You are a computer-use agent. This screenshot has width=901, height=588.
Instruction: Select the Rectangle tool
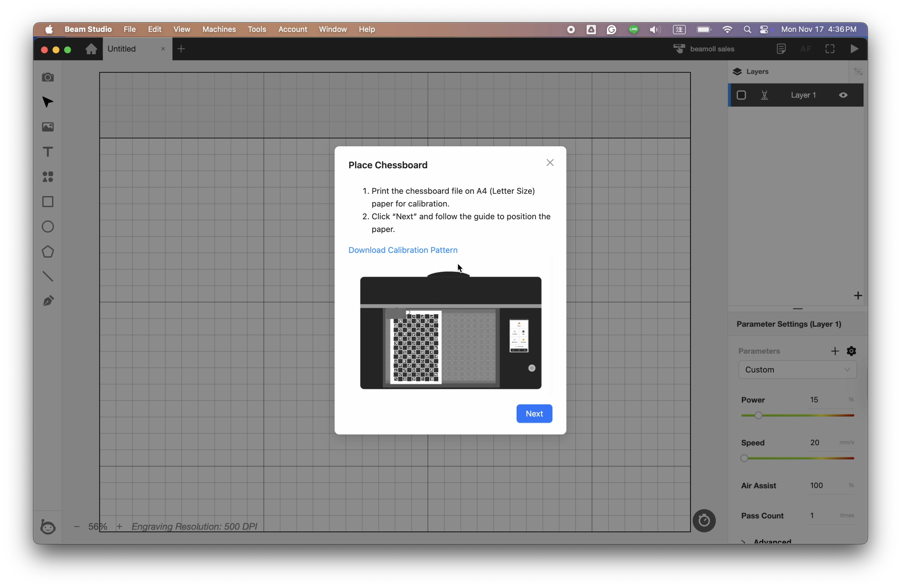pos(48,202)
